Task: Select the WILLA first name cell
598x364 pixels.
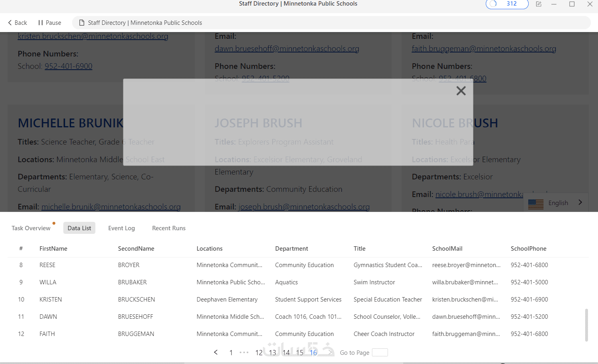Action: tap(48, 282)
